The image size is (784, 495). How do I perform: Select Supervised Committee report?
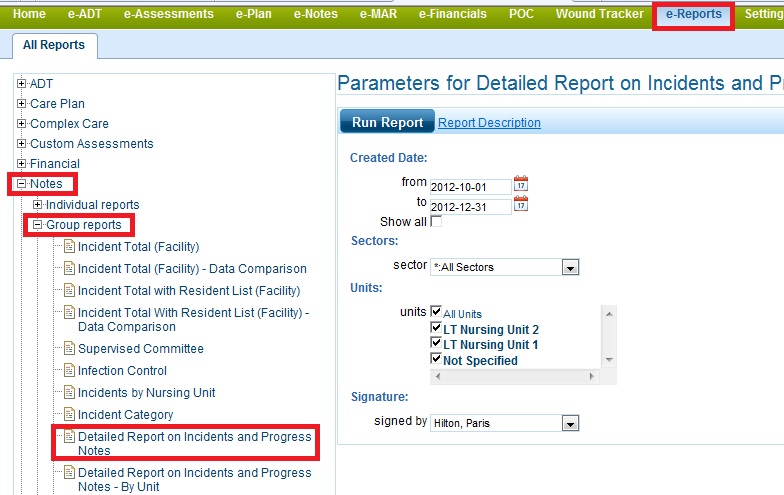tap(140, 348)
